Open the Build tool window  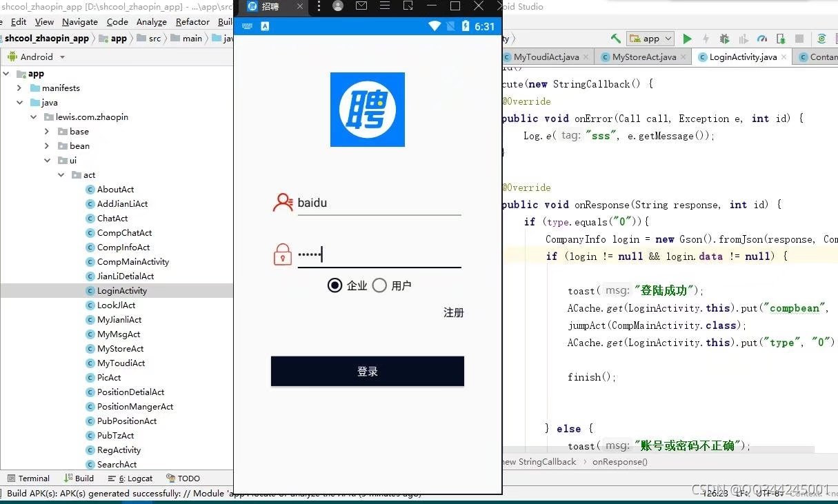click(79, 478)
